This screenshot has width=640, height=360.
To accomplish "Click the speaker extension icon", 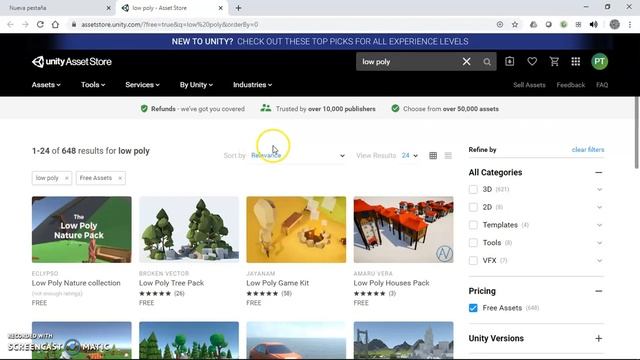I will coord(593,24).
